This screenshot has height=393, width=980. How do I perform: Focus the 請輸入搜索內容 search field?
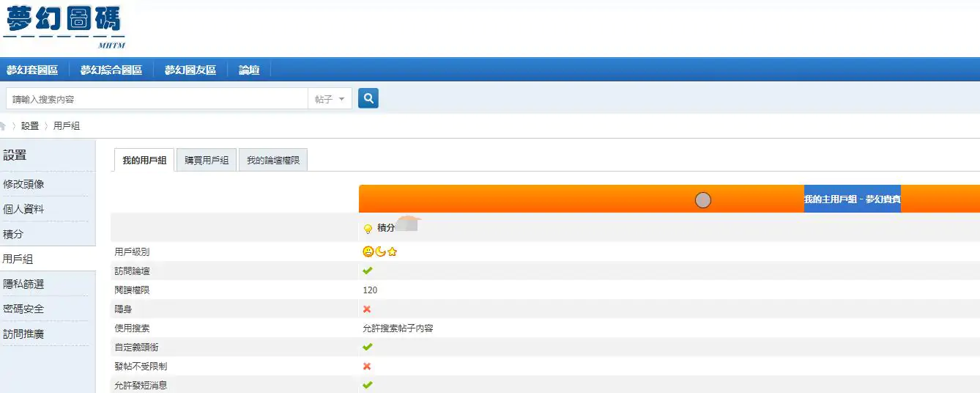coord(157,99)
